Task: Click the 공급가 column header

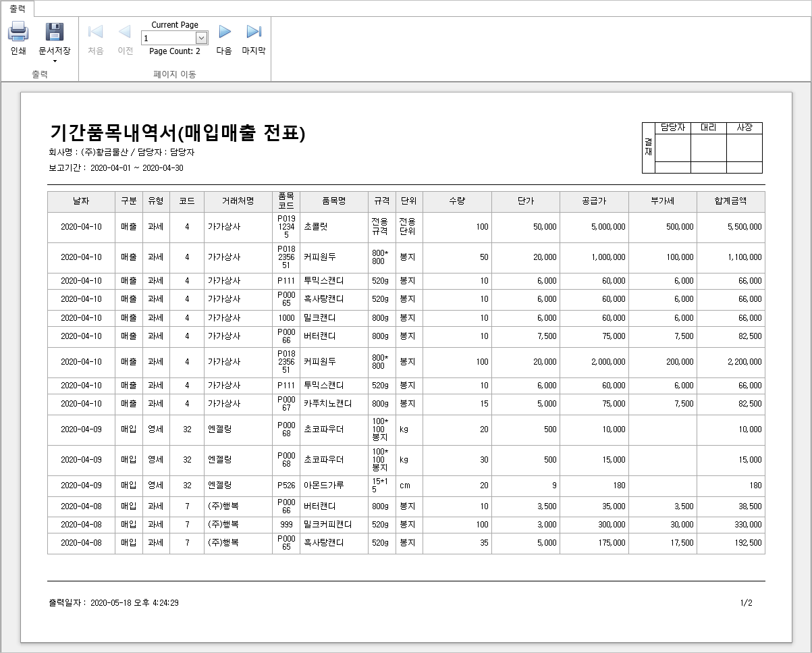Action: [594, 201]
